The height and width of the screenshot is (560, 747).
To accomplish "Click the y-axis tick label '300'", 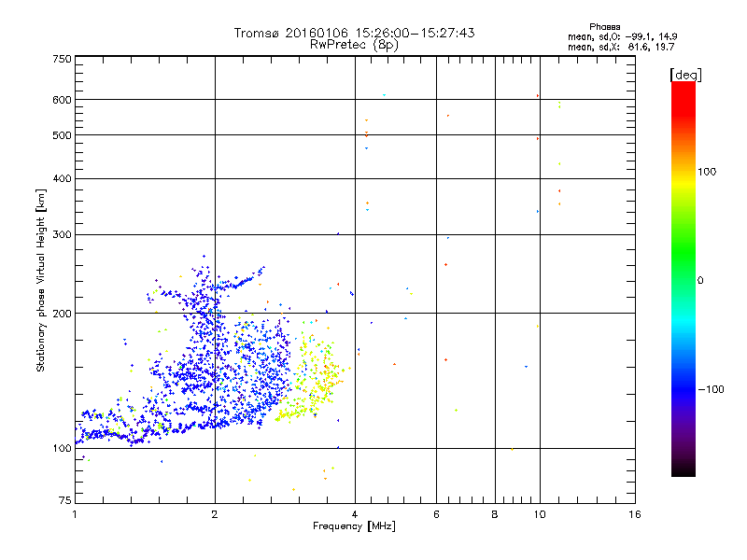I will coord(63,234).
